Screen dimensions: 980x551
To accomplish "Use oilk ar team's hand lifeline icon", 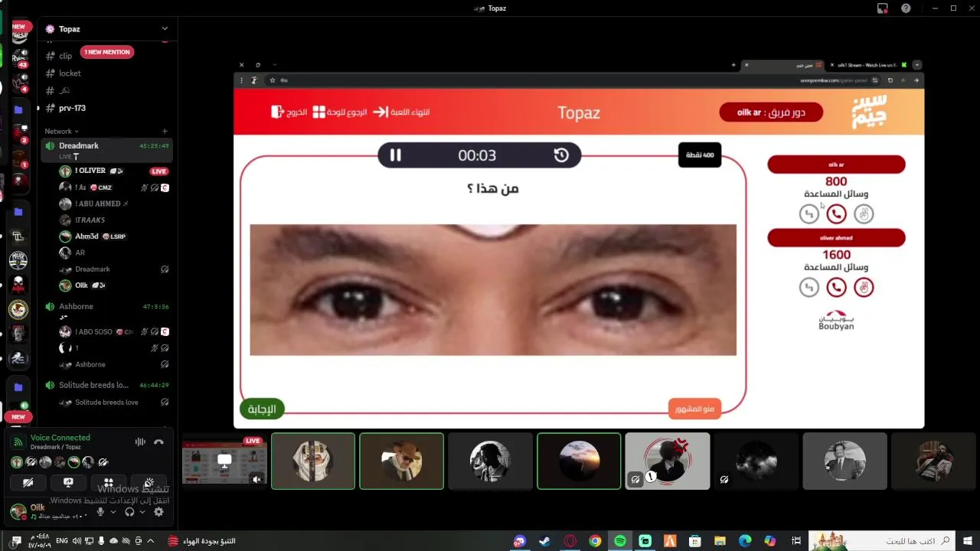I will (x=864, y=214).
